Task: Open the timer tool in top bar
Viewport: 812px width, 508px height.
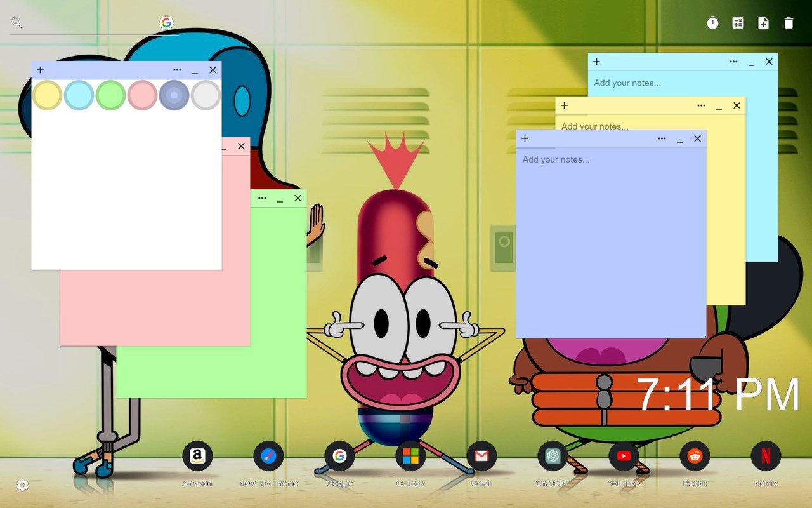Action: click(x=712, y=23)
